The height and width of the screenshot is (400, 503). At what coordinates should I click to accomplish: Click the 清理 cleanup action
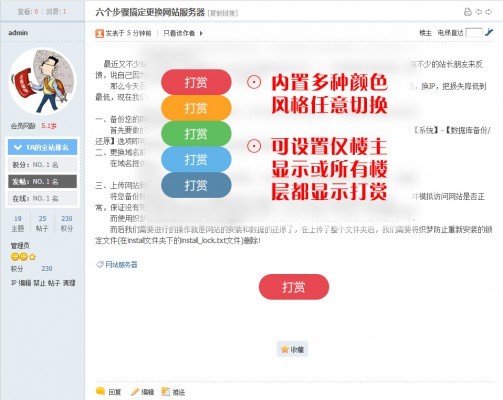69,283
